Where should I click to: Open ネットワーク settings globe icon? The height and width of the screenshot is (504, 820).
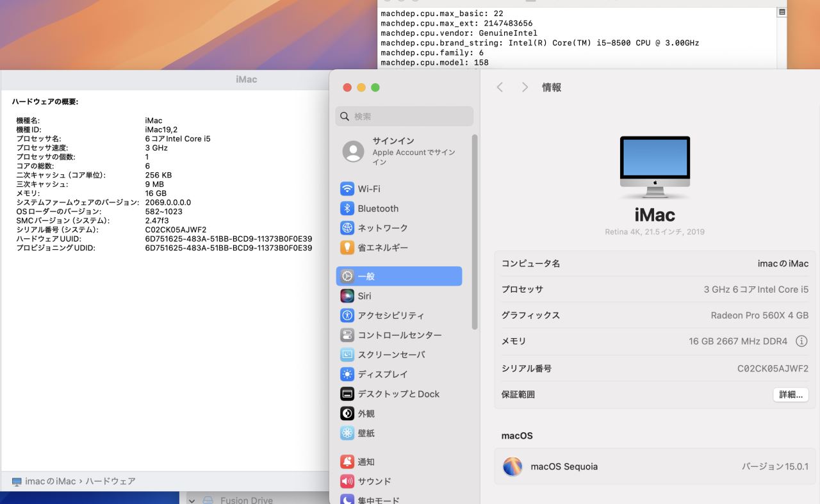(347, 228)
